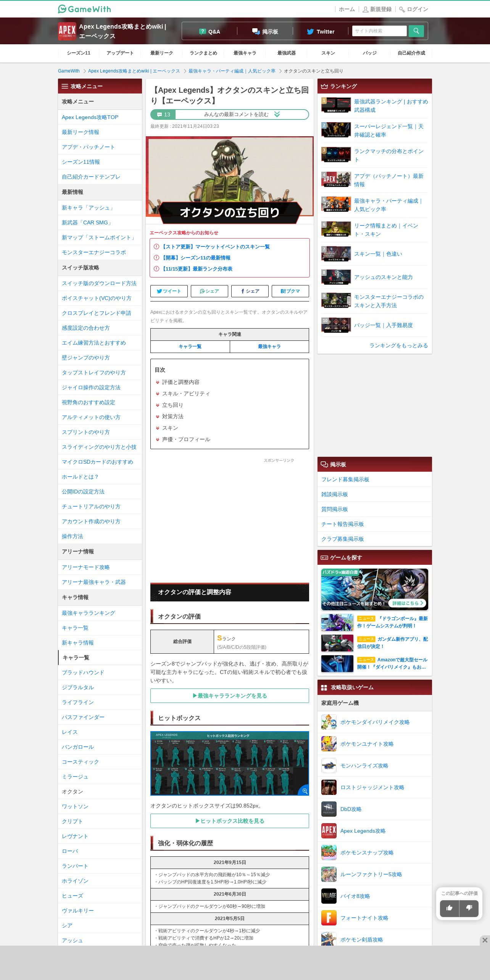Click the thumbs-up article rating button
This screenshot has width=490, height=980.
(450, 908)
